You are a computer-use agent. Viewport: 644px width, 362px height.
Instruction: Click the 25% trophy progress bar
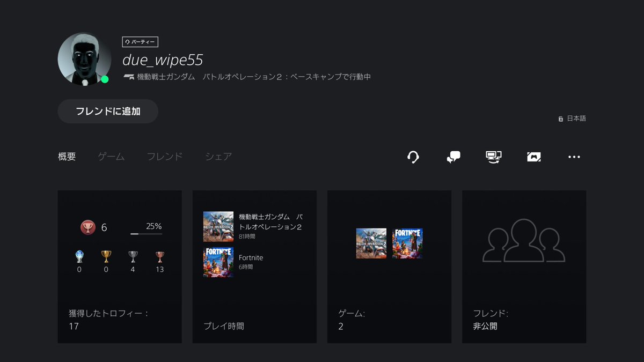(x=146, y=234)
